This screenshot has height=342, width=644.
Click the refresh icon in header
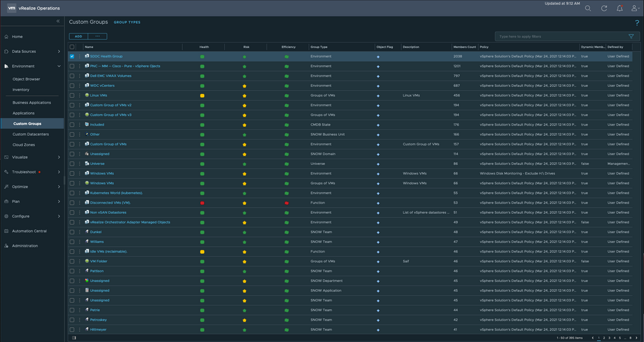[x=604, y=8]
